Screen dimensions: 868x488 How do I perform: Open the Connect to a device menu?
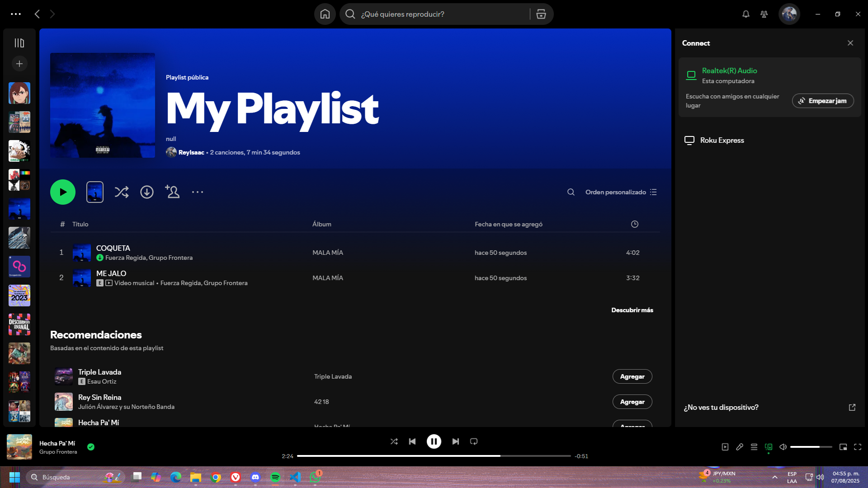pyautogui.click(x=768, y=446)
